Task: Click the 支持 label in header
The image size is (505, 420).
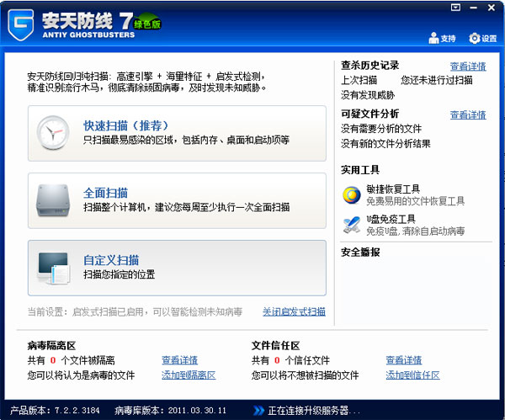Action: coord(449,39)
